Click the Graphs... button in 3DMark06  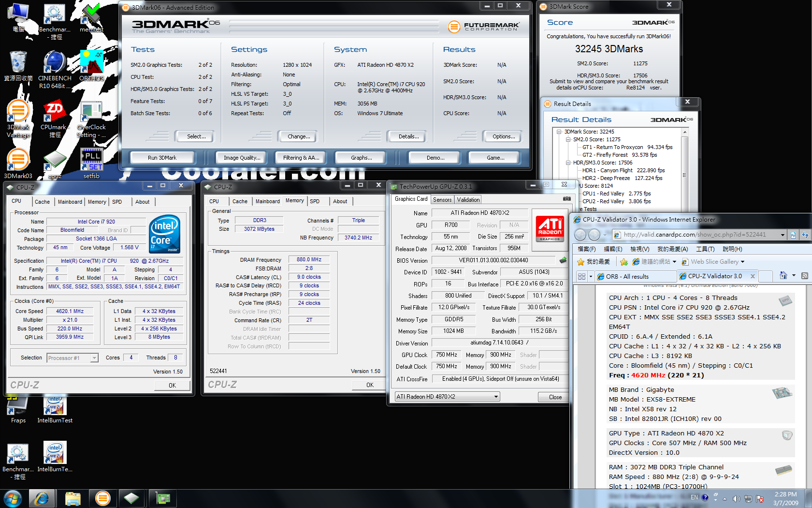(361, 158)
